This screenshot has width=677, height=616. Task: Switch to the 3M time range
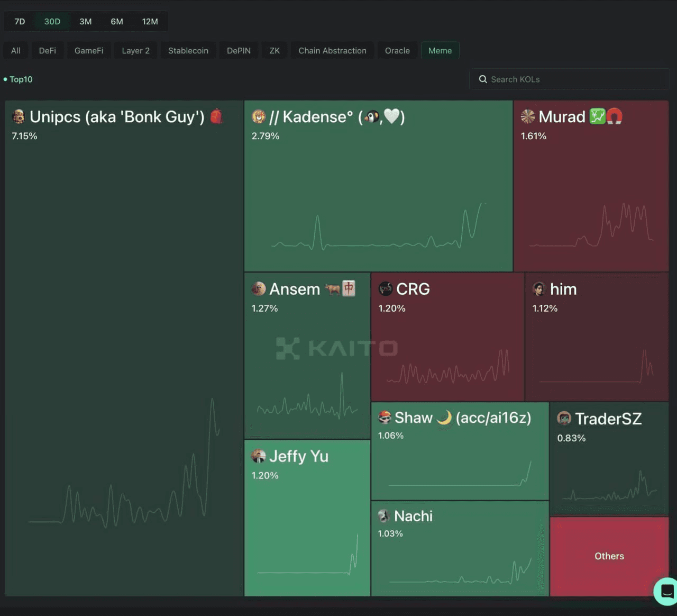(x=86, y=22)
